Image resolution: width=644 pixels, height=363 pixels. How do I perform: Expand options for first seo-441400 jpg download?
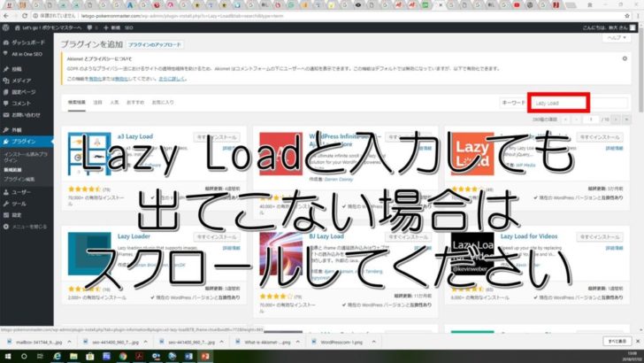[145, 342]
